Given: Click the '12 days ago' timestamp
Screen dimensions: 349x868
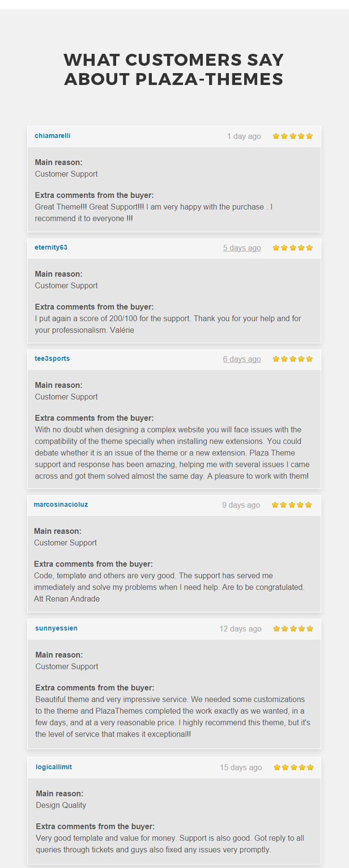Looking at the screenshot, I should 241,629.
